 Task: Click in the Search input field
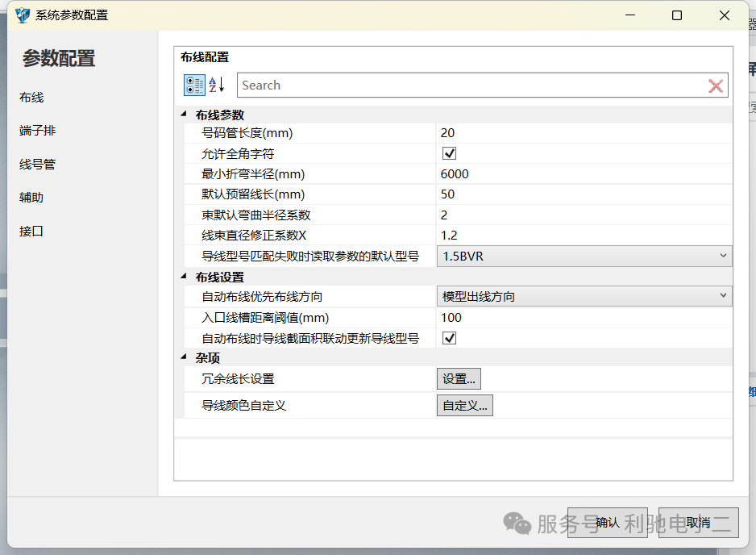[467, 86]
